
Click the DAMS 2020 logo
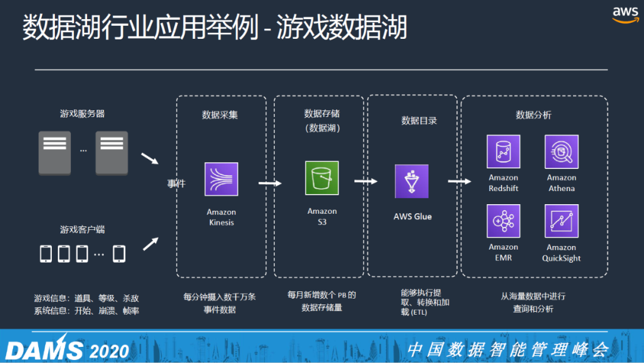click(x=67, y=349)
